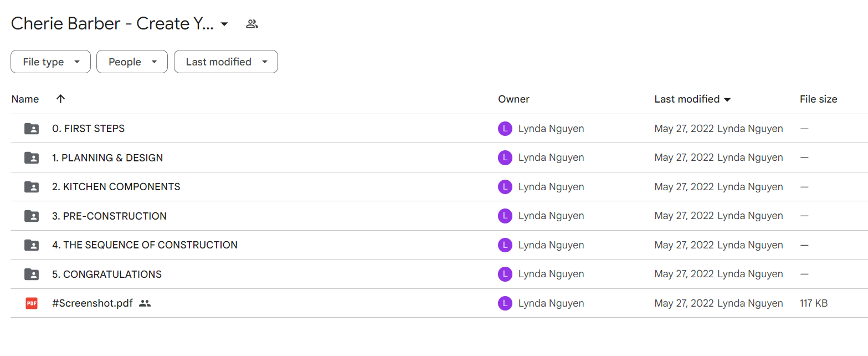Click owner avatar in 4. THE SEQUENCE row

coord(505,245)
